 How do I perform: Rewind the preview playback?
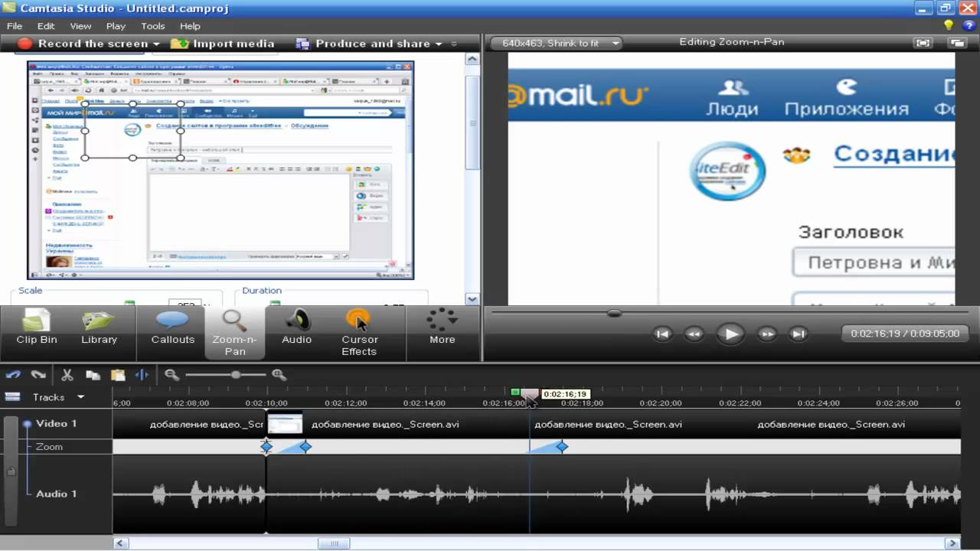point(694,334)
